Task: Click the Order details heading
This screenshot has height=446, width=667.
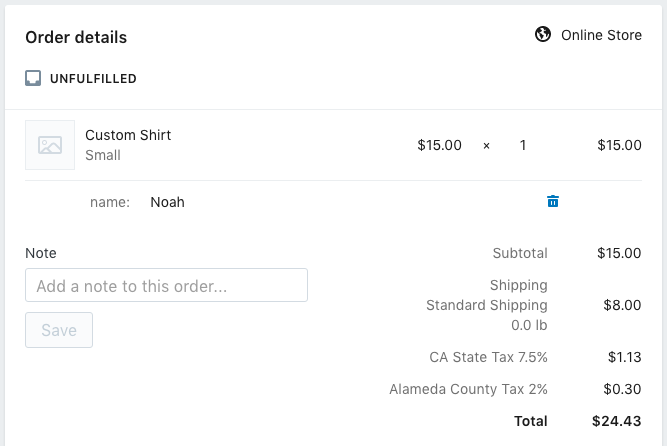Action: click(x=76, y=38)
